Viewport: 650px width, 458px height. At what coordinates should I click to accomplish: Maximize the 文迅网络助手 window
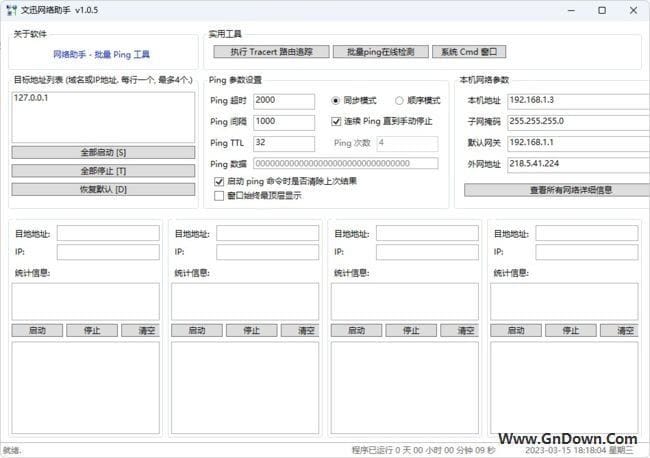(602, 10)
